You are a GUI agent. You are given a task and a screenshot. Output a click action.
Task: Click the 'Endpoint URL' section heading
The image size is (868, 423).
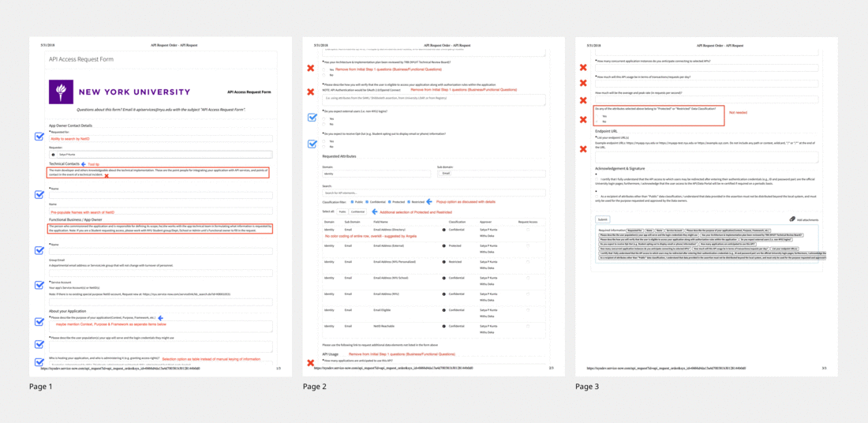(606, 131)
